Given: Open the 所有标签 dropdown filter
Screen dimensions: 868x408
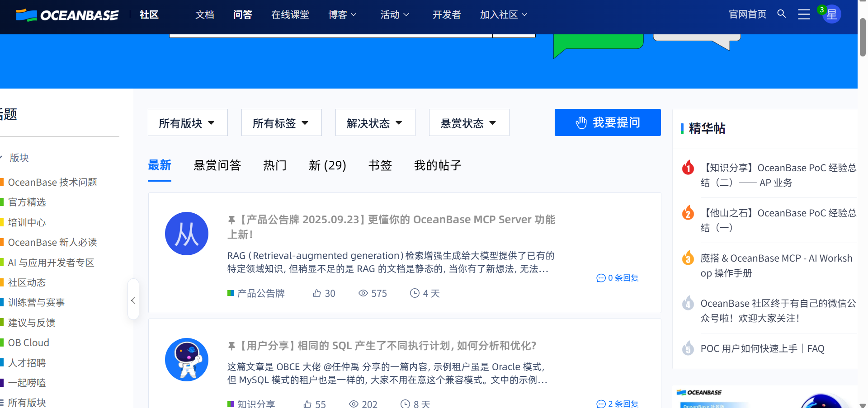Looking at the screenshot, I should coord(281,123).
